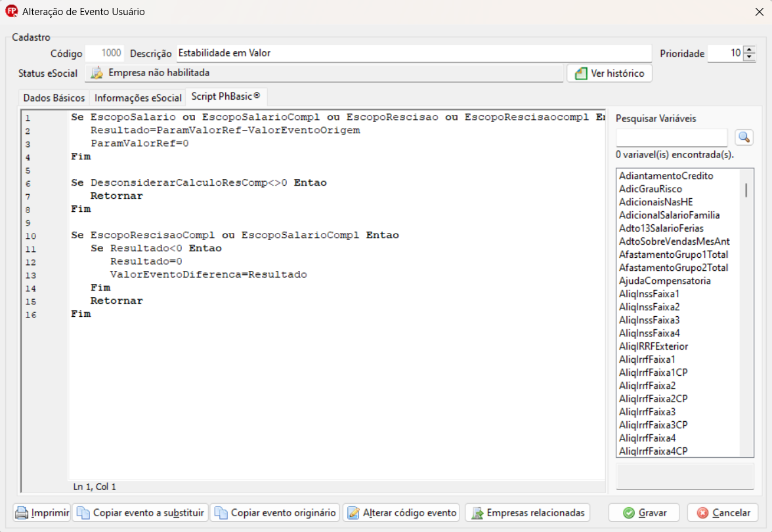
Task: Select AliqIrrfFaixa4 variable
Action: (x=647, y=438)
